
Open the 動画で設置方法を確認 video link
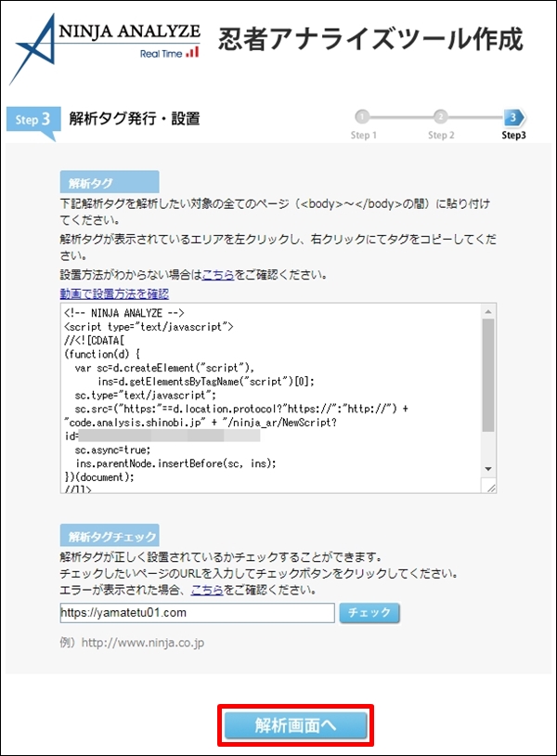(114, 293)
